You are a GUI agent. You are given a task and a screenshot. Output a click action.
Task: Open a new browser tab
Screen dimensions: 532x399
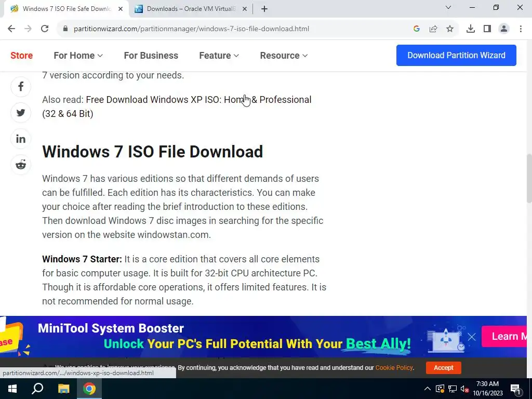264,9
